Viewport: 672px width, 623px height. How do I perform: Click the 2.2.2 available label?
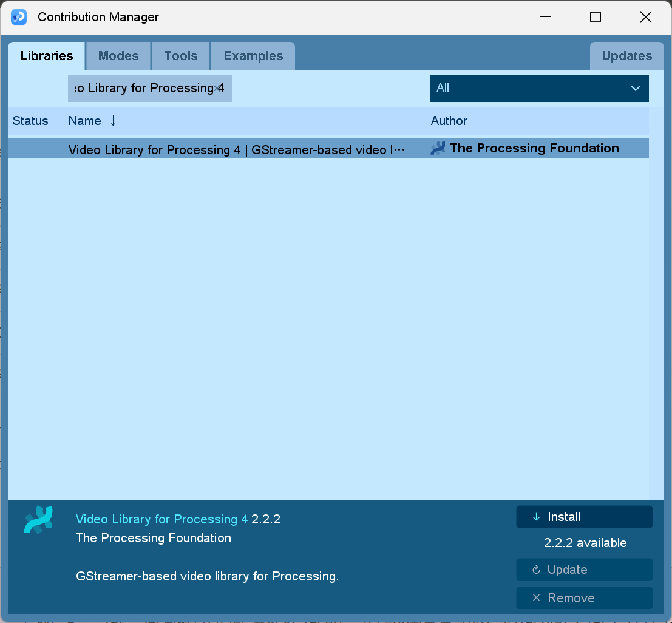point(585,543)
